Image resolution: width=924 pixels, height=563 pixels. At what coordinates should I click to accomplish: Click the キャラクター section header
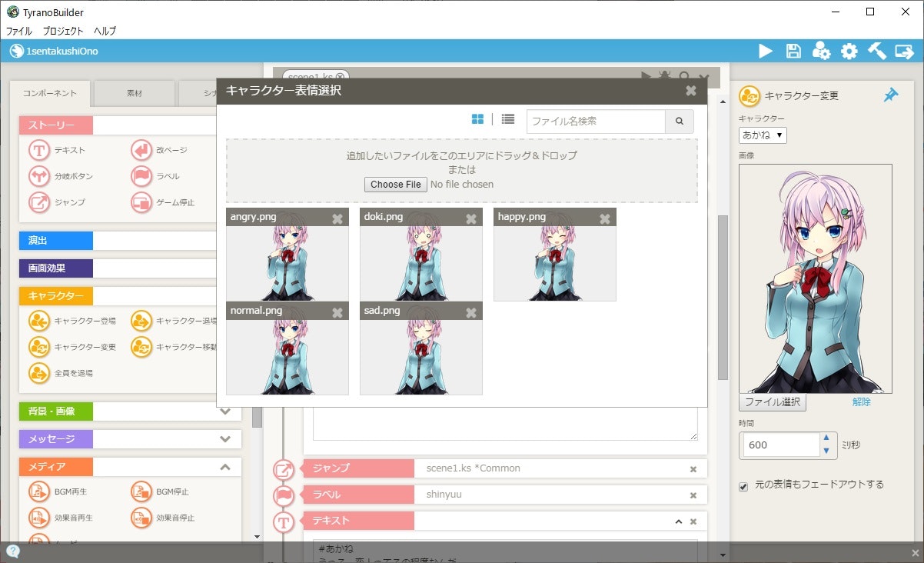tap(55, 296)
